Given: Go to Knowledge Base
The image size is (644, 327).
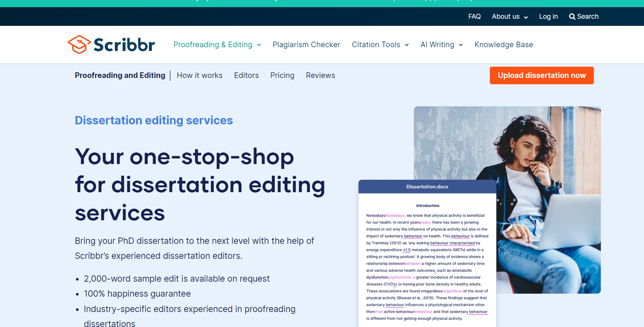Looking at the screenshot, I should pyautogui.click(x=504, y=45).
